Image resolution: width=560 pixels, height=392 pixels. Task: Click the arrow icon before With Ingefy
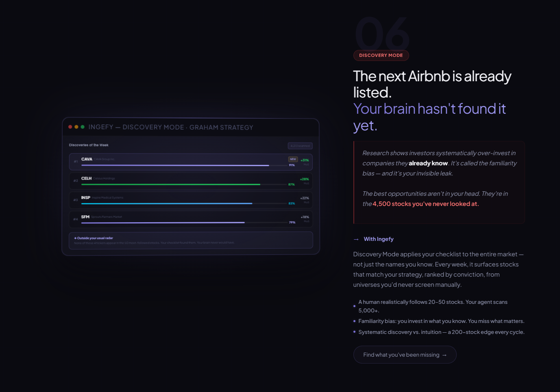click(x=356, y=239)
